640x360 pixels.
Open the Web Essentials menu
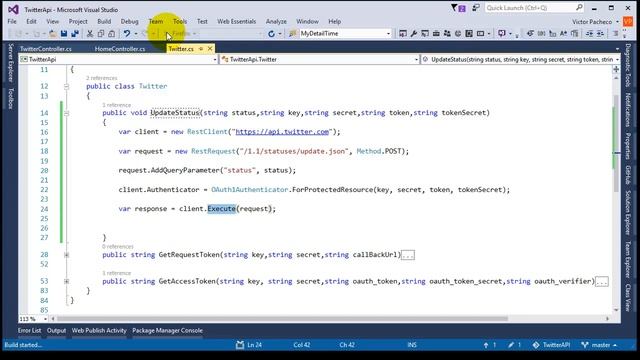[x=236, y=22]
